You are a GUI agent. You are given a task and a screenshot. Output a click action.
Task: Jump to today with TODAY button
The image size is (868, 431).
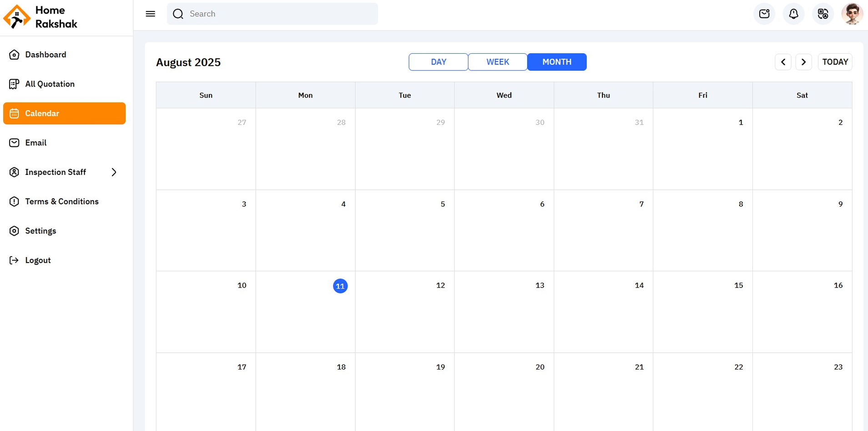tap(835, 62)
